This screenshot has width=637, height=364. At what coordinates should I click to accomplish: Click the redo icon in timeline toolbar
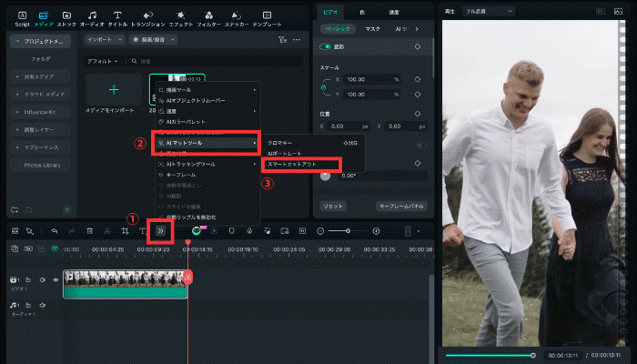point(72,231)
